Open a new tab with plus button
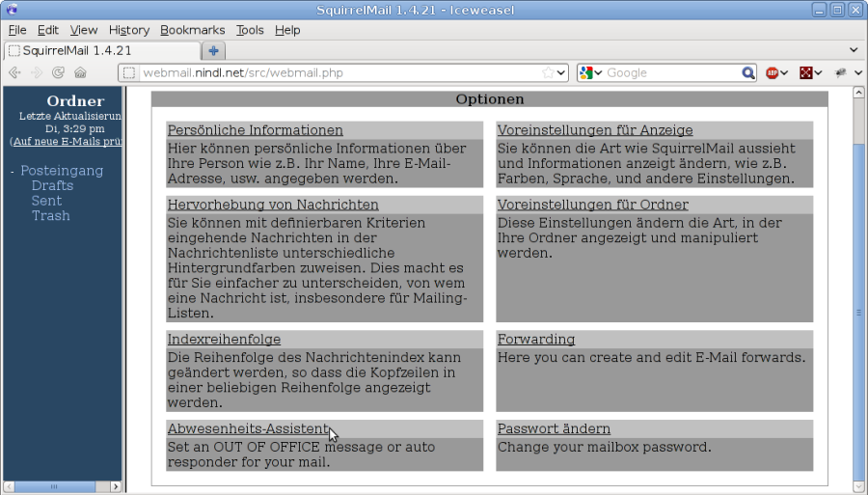This screenshot has width=868, height=495. [214, 51]
